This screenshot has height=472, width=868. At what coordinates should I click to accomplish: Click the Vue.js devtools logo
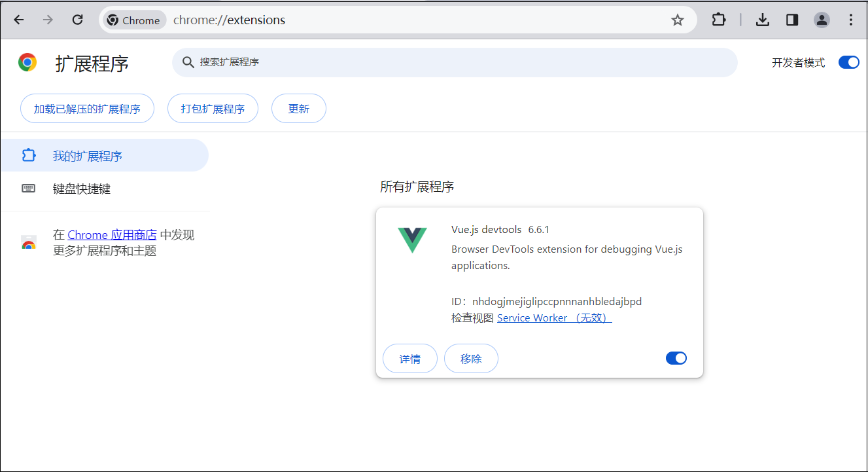coord(412,240)
